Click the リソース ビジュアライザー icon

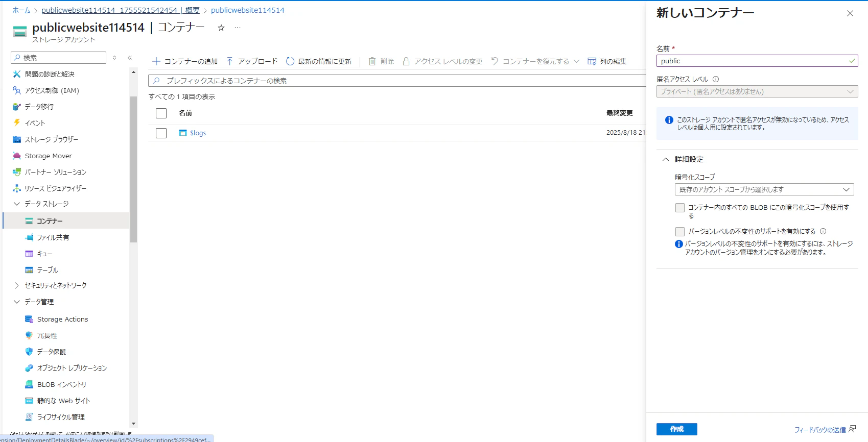point(17,188)
